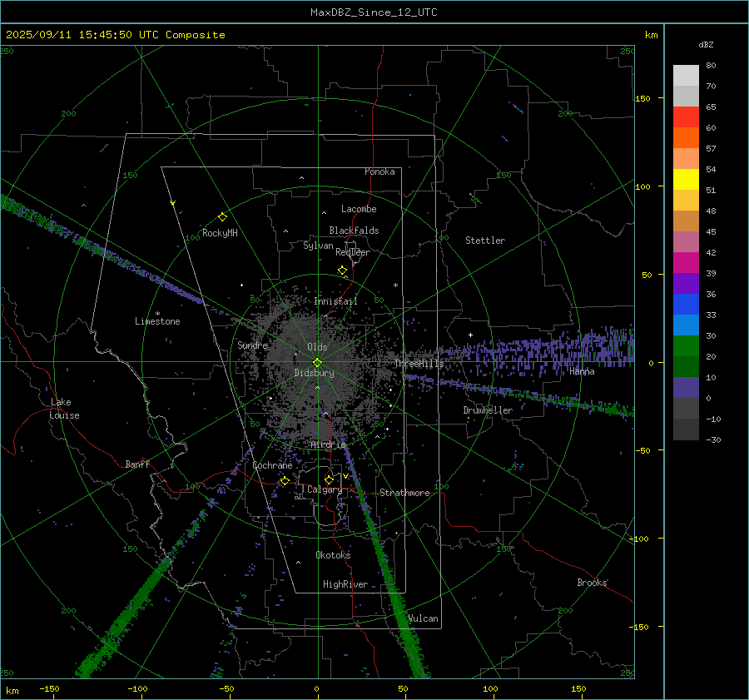Screen dimensions: 749x700
Task: Select the green 20-30 dBZ legend swatch
Action: point(686,346)
